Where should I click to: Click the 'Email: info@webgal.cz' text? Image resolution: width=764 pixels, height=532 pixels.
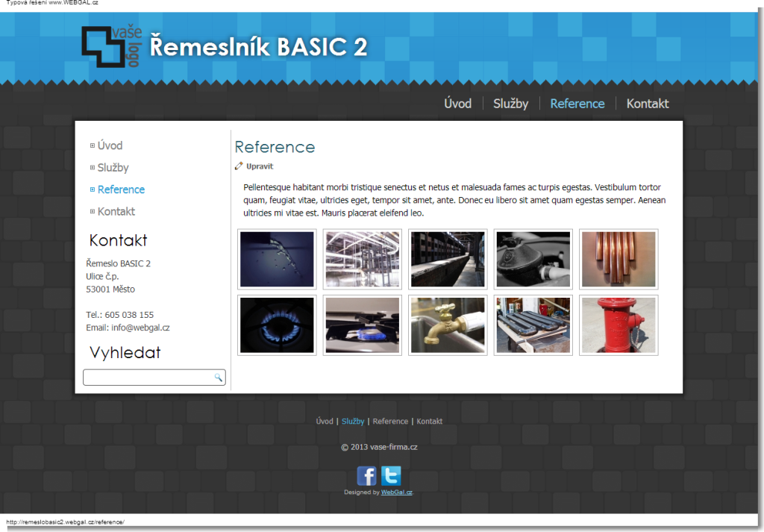point(128,328)
